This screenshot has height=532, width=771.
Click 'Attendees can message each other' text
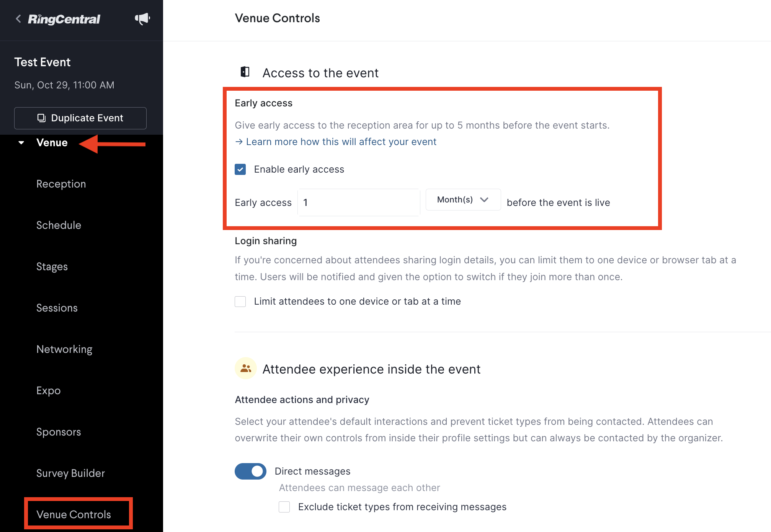(x=359, y=488)
